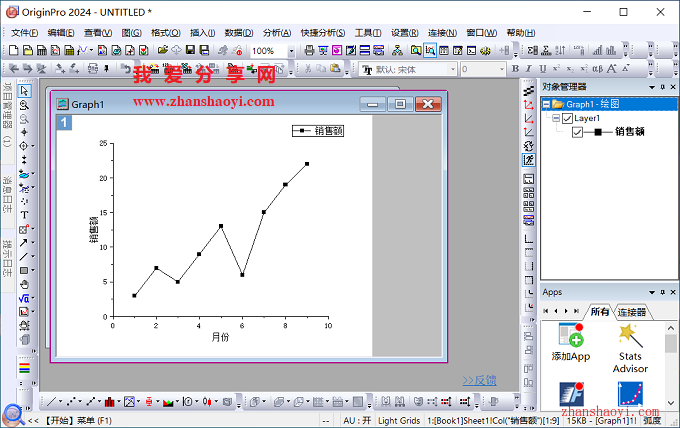Open the 编辑(E) menu
Screen dimensions: 680x428
[x=61, y=33]
